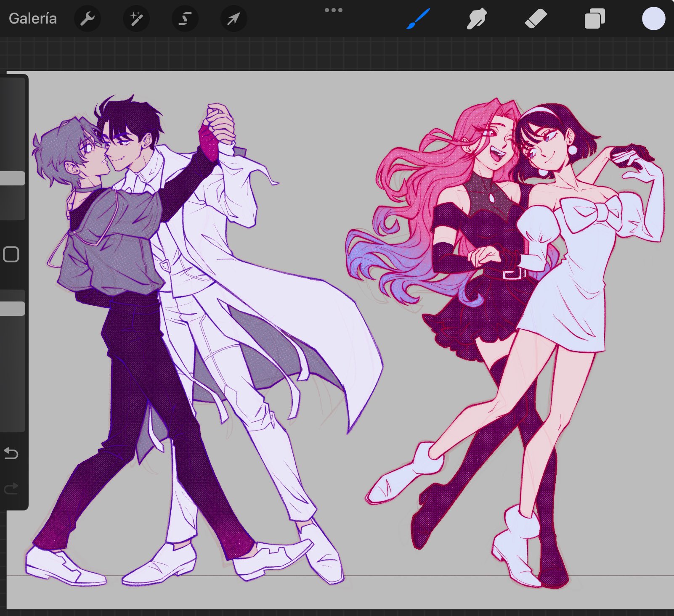The width and height of the screenshot is (674, 616).
Task: Redo the undone action
Action: [11, 488]
